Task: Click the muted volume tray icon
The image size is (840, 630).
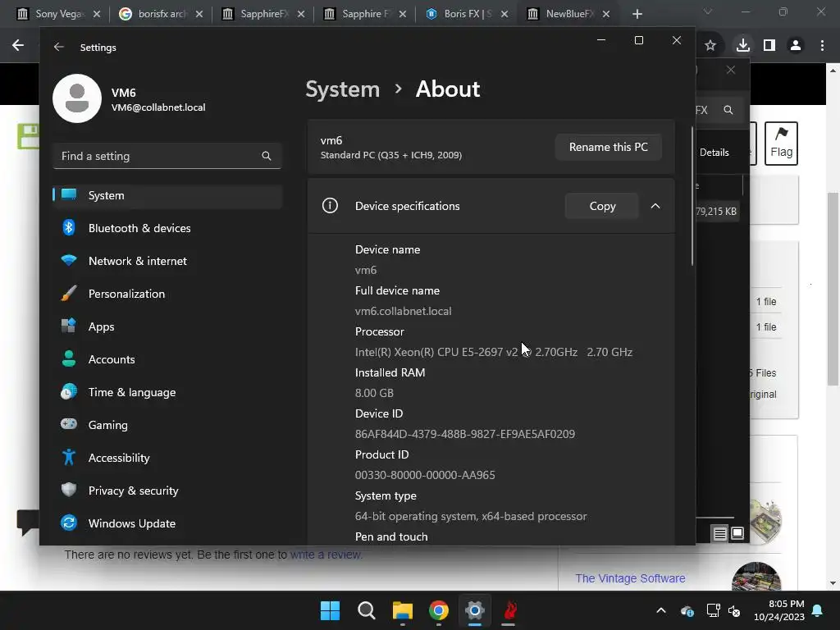Action: pos(734,610)
